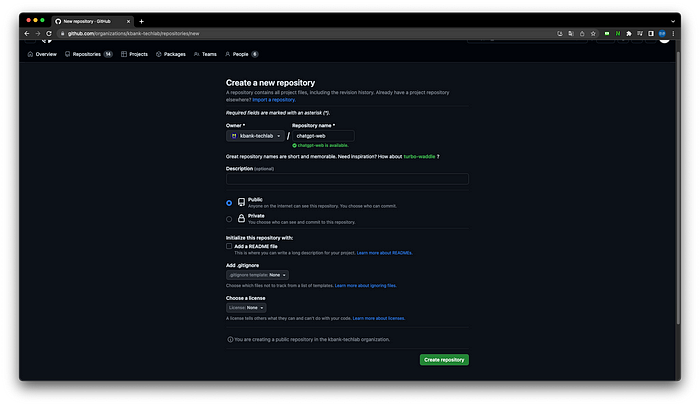Click the Packages box icon
Screen dimensions: 700x406
159,54
